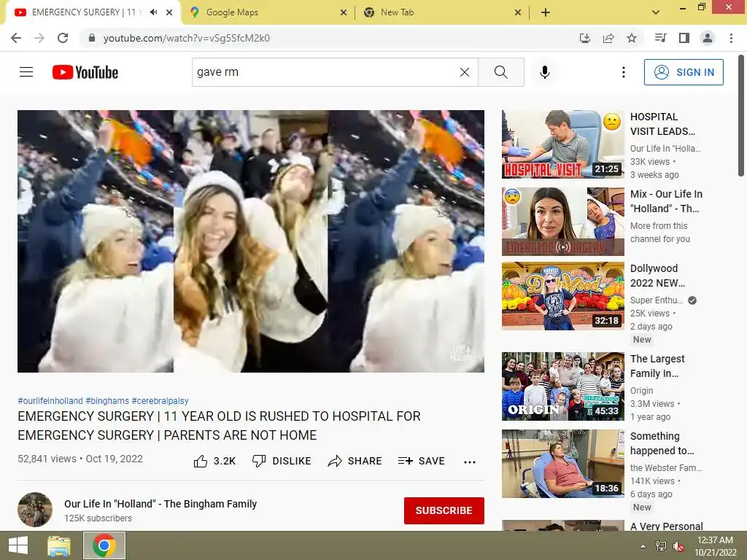Click 'Super Enthu...' channel name

click(657, 300)
